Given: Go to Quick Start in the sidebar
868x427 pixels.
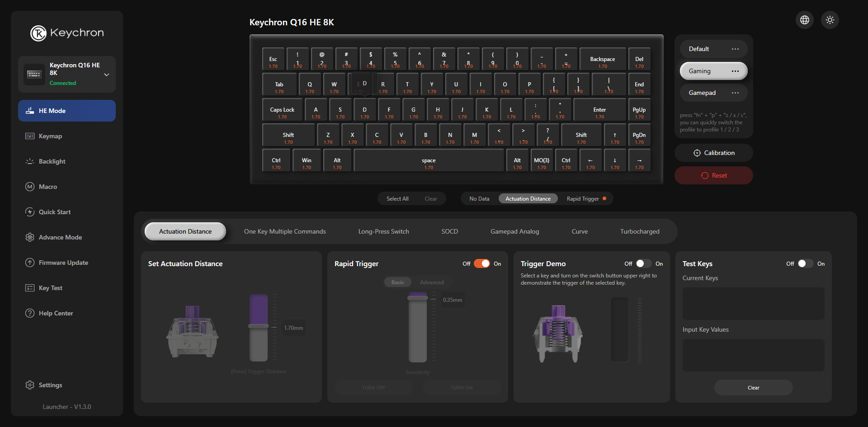Looking at the screenshot, I should coord(54,212).
